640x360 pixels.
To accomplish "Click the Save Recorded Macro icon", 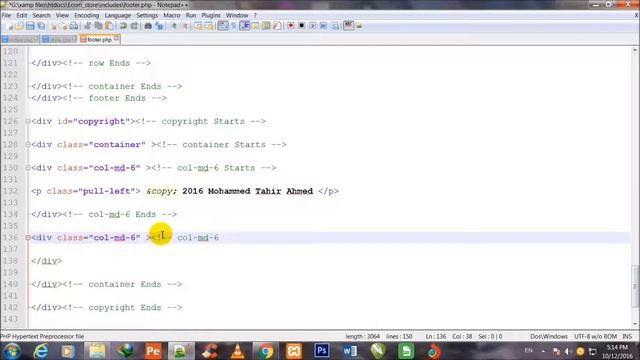I will click(x=335, y=26).
